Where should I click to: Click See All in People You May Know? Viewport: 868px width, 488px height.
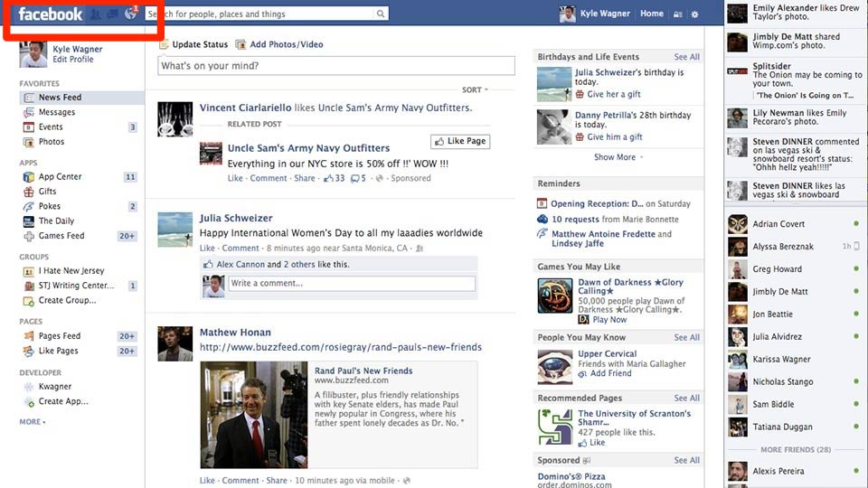click(x=686, y=337)
